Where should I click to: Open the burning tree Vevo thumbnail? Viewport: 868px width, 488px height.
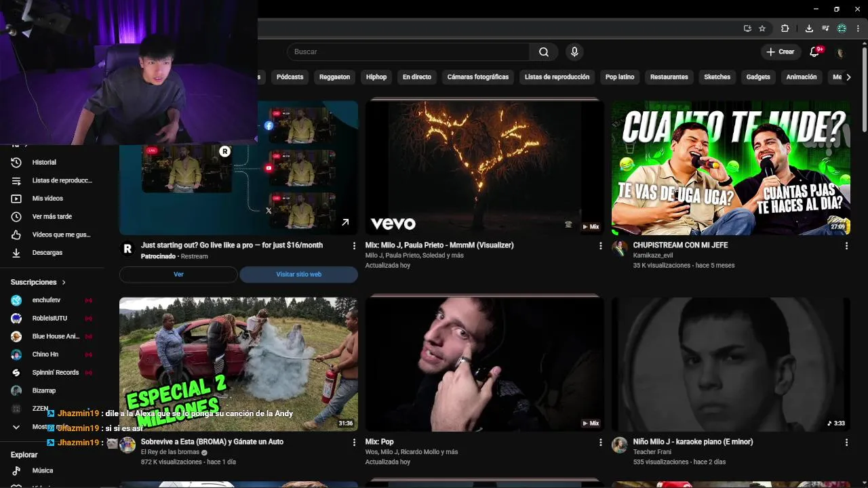(484, 168)
